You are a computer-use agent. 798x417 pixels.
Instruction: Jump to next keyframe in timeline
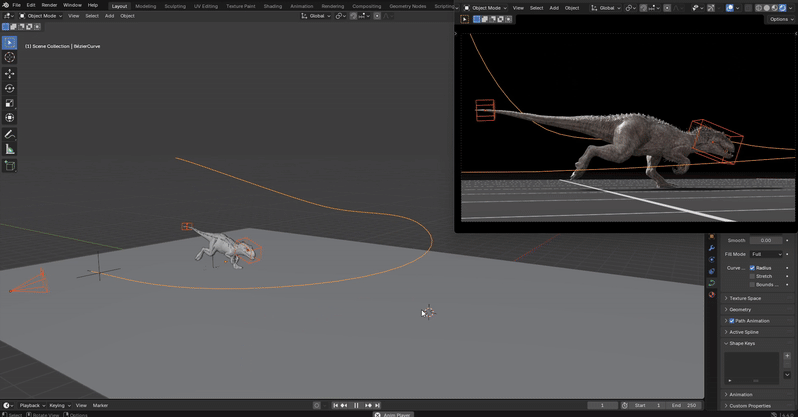[368, 405]
